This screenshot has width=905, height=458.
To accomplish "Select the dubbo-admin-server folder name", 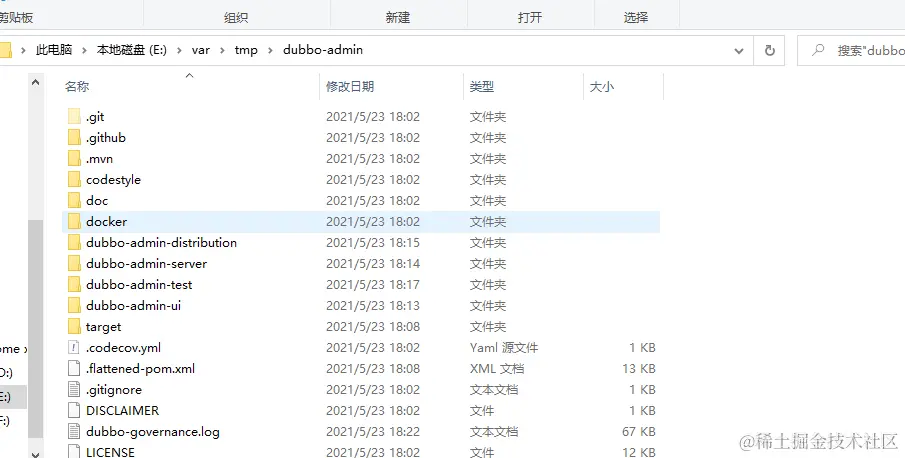I will click(147, 264).
